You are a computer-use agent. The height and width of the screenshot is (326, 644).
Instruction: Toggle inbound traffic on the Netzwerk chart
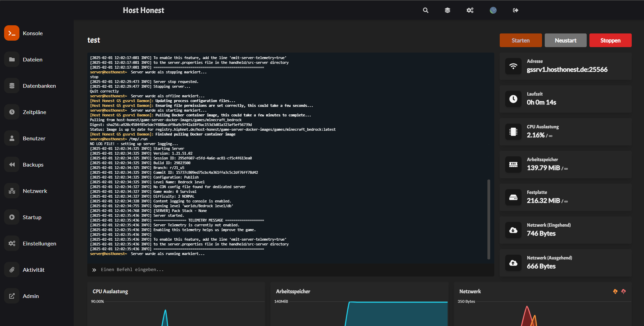[x=615, y=291]
